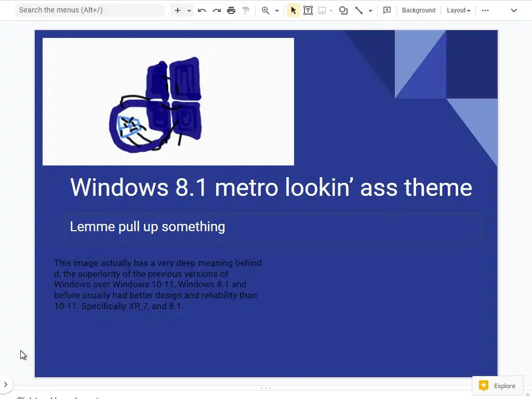
Task: Choose the Select arrow cursor tool
Action: [x=293, y=10]
